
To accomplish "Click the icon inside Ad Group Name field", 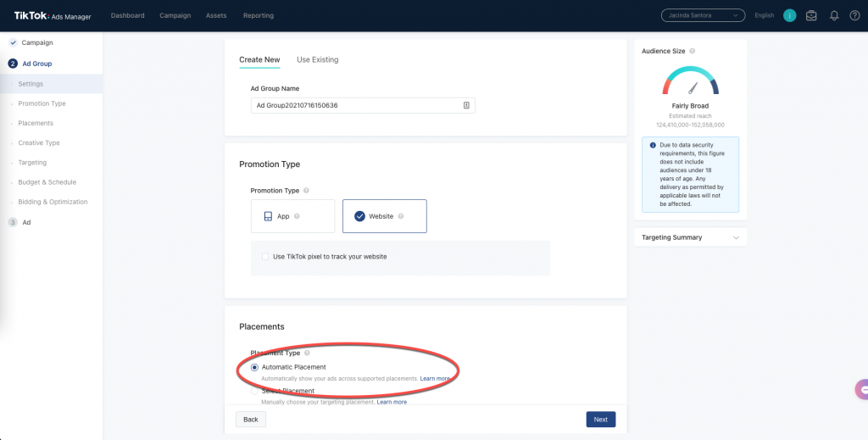I will (466, 105).
